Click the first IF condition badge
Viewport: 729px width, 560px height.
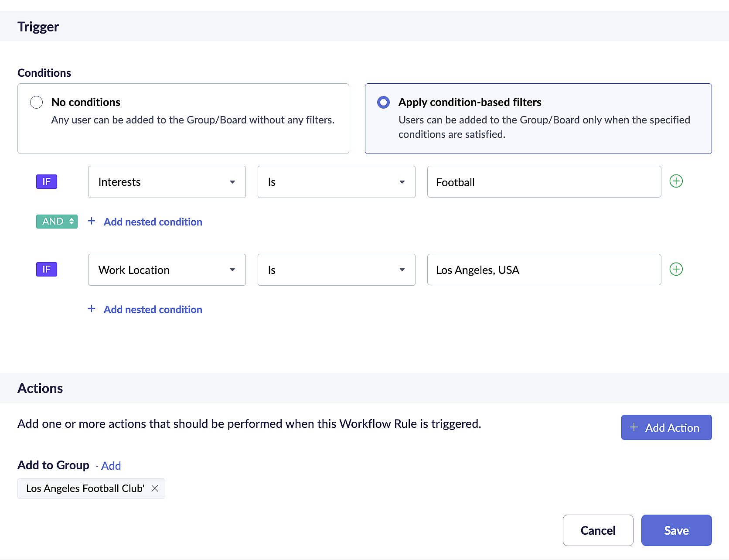[47, 181]
